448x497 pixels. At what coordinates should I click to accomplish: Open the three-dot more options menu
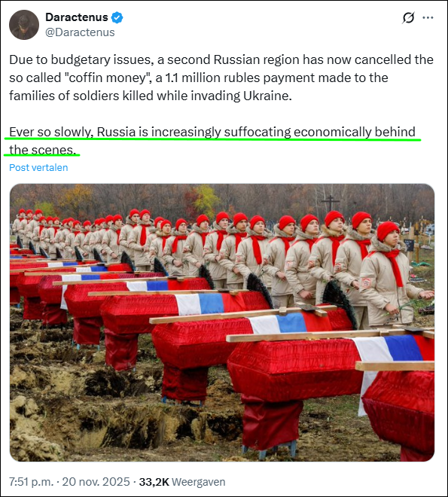coord(428,18)
